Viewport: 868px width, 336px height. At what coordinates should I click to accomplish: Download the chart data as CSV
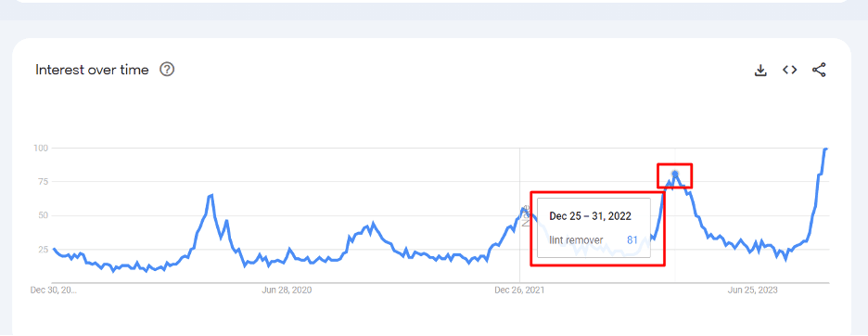click(761, 70)
